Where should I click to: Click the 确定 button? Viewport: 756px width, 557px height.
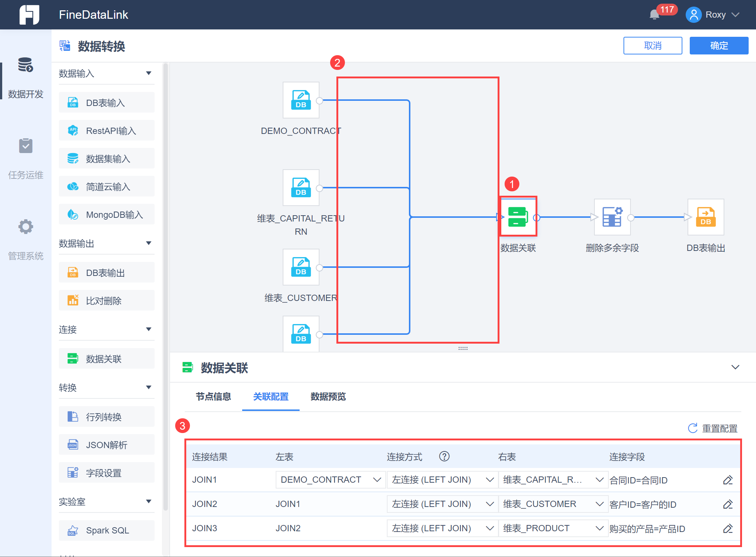(x=718, y=46)
